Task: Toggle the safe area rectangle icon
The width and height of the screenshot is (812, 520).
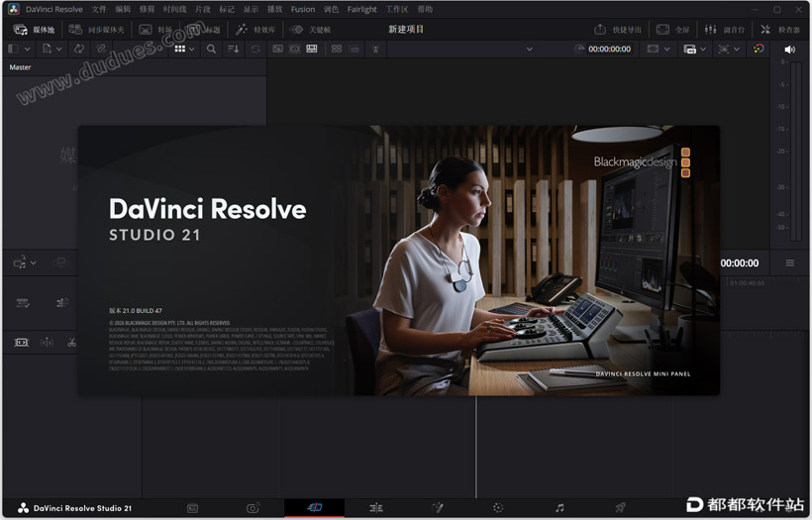Action: pos(355,49)
